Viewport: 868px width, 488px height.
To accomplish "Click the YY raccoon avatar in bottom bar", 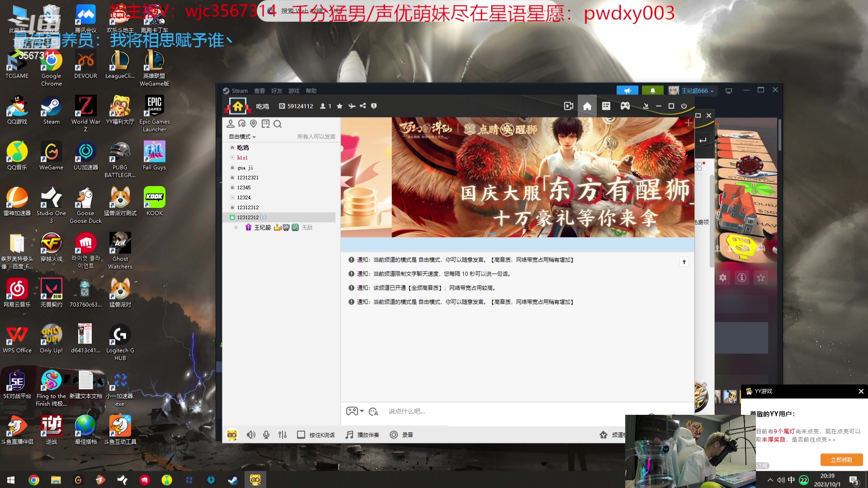I will coord(232,435).
